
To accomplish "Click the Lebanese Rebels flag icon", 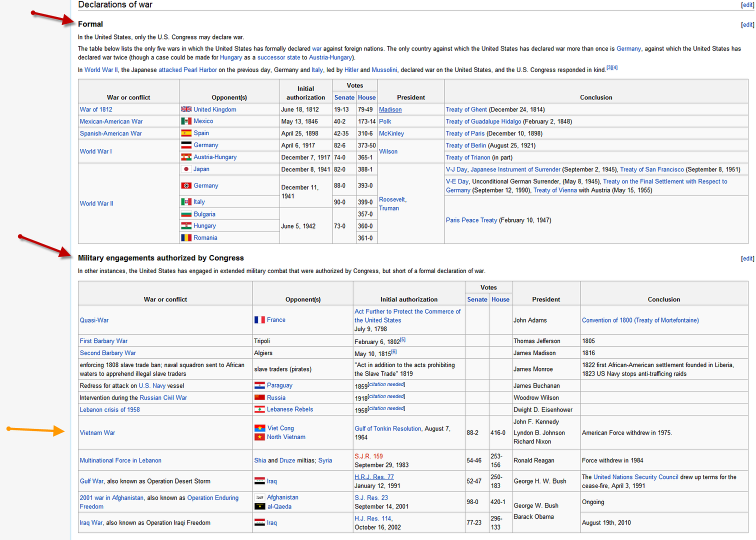I will point(259,409).
